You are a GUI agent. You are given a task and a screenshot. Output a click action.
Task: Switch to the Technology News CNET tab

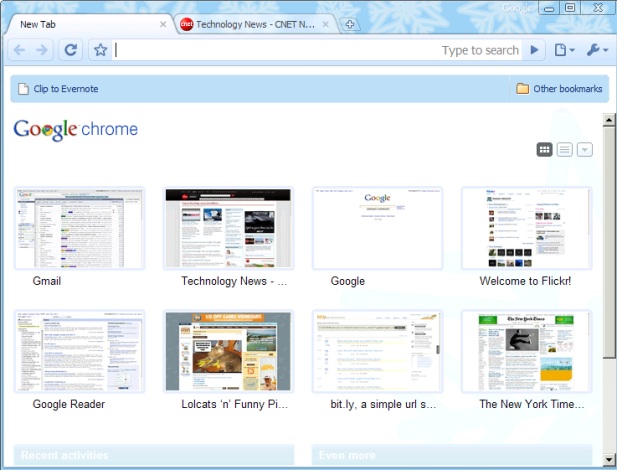256,24
